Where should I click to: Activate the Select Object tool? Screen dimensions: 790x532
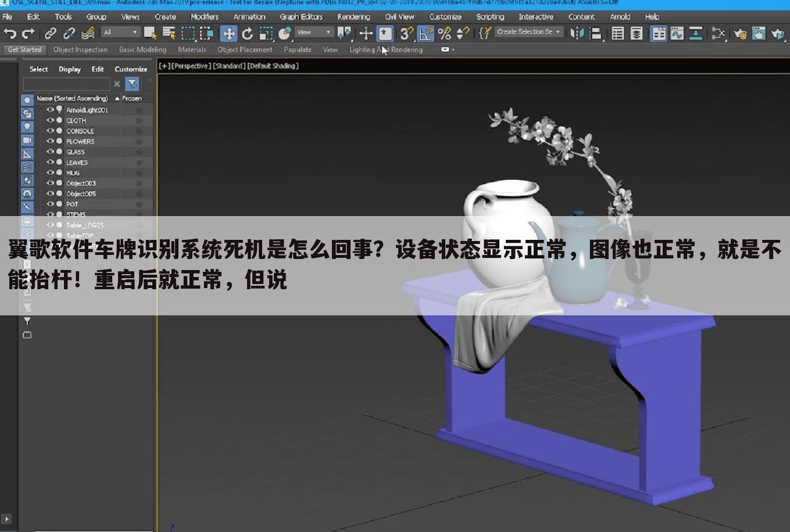(151, 34)
